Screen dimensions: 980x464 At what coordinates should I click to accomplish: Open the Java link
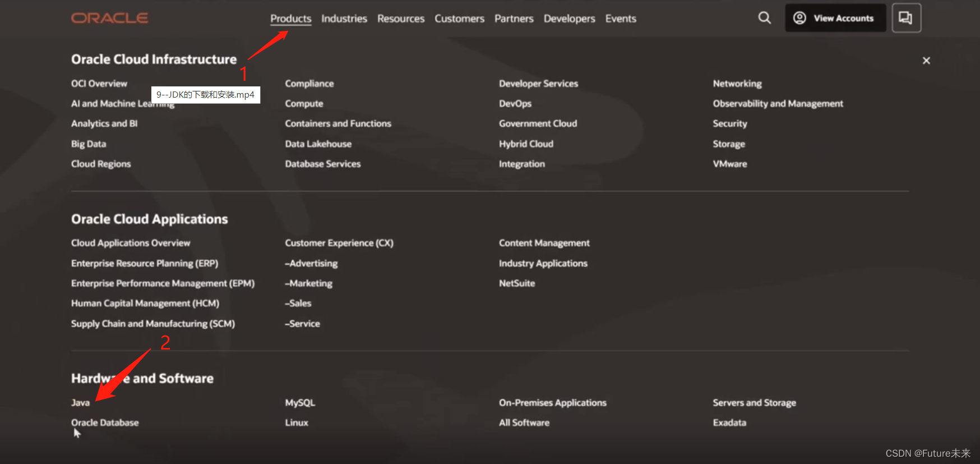(80, 403)
